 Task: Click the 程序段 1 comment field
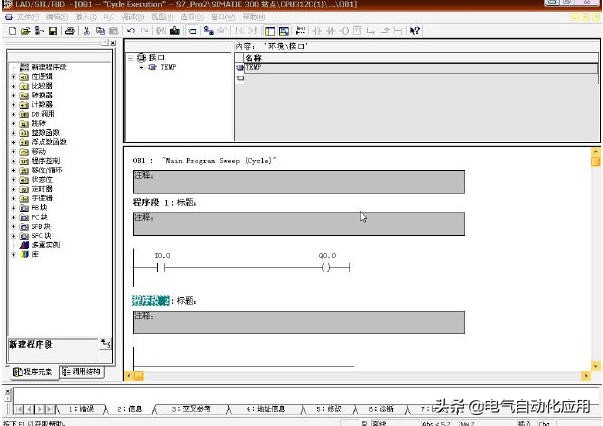coord(298,223)
